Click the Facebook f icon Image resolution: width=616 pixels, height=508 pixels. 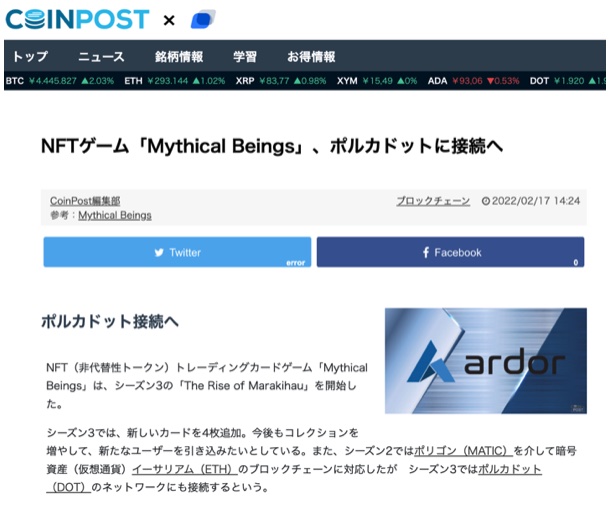point(426,252)
